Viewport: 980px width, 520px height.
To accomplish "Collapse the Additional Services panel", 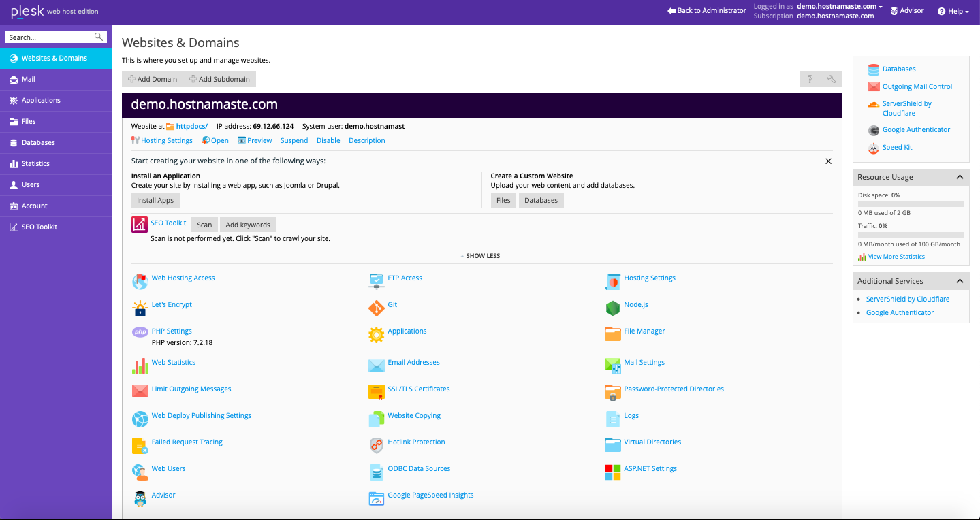I will point(960,281).
